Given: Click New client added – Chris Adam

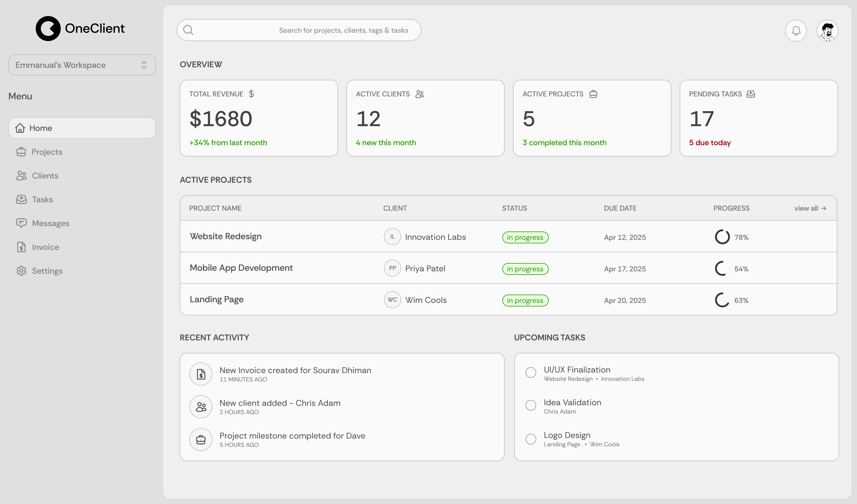Looking at the screenshot, I should point(280,403).
